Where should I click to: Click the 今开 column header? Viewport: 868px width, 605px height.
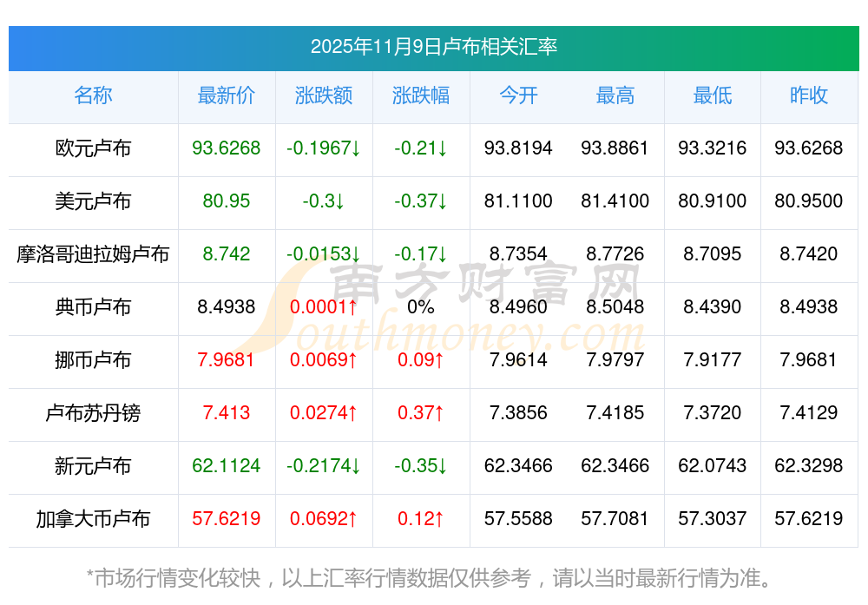coord(518,95)
